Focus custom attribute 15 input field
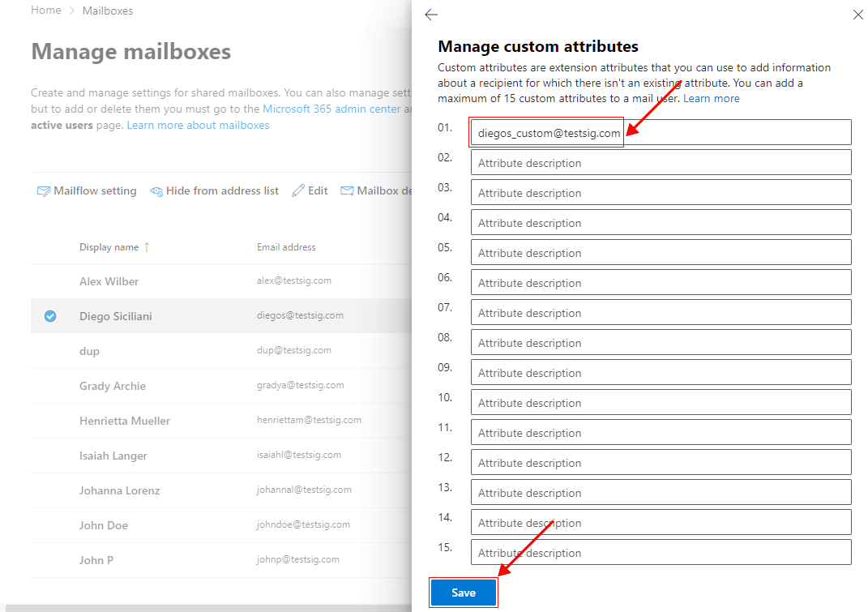The width and height of the screenshot is (868, 612). (x=661, y=553)
